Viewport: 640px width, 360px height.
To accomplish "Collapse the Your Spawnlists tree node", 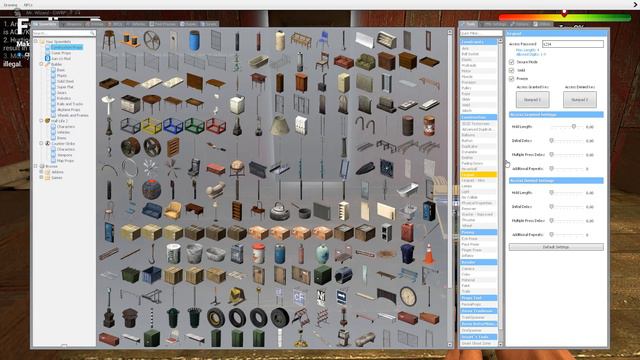I will 36,42.
